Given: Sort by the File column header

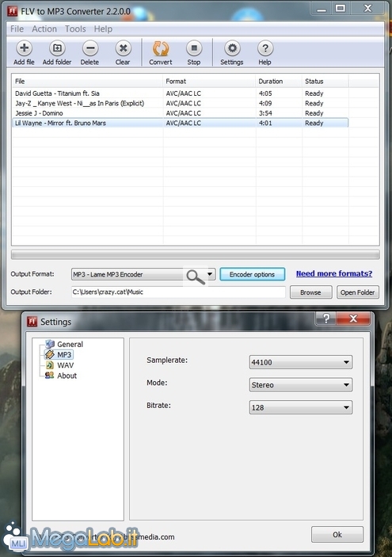Looking at the screenshot, I should pyautogui.click(x=87, y=82).
